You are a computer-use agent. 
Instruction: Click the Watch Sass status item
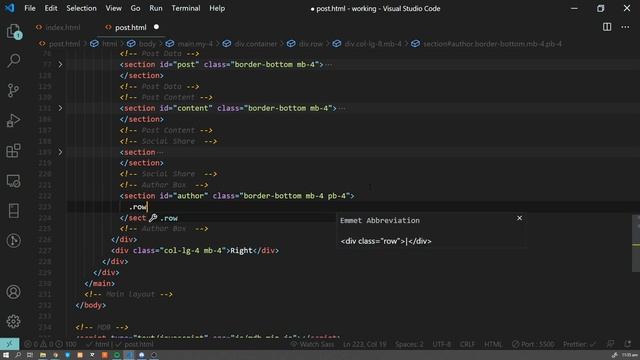(x=312, y=344)
